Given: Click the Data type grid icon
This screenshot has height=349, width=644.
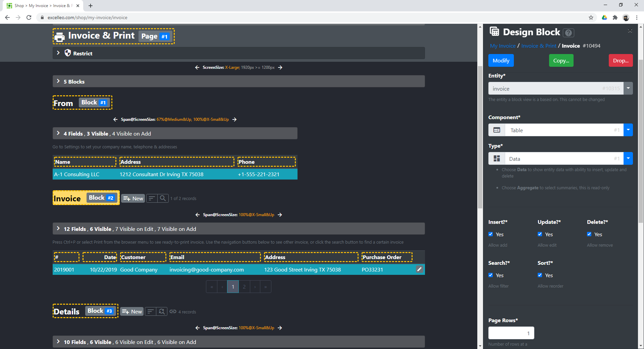Looking at the screenshot, I should click(x=497, y=158).
